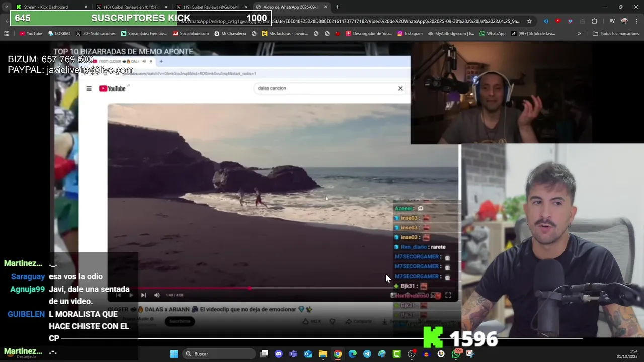Click the blue sound-wave extension icon
644x362 pixels.
coord(546,21)
